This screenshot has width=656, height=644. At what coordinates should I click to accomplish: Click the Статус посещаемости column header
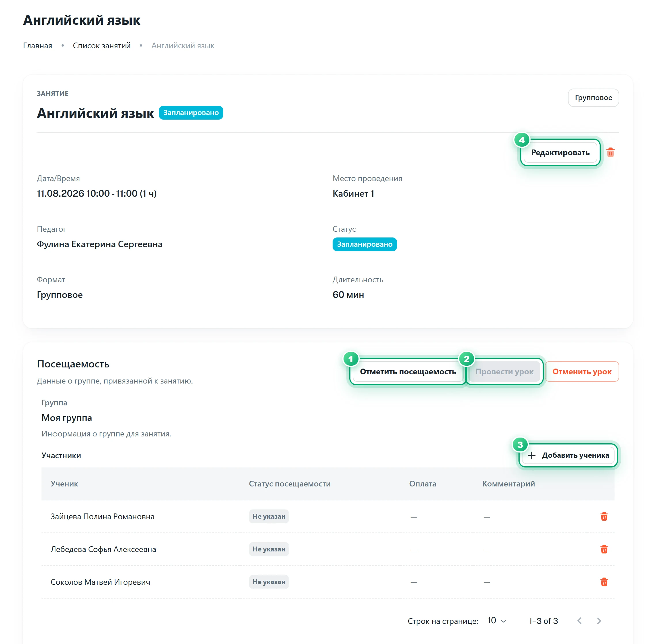[290, 484]
